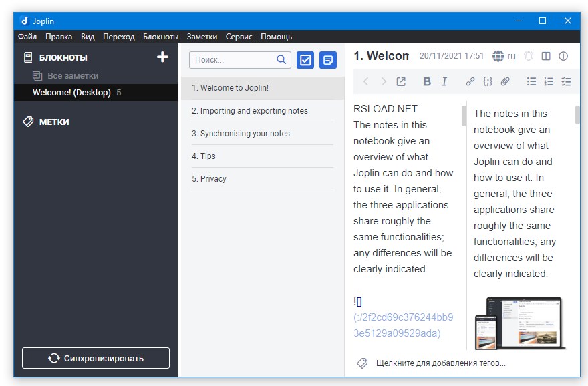Click the Синхронизировать button

(96, 358)
